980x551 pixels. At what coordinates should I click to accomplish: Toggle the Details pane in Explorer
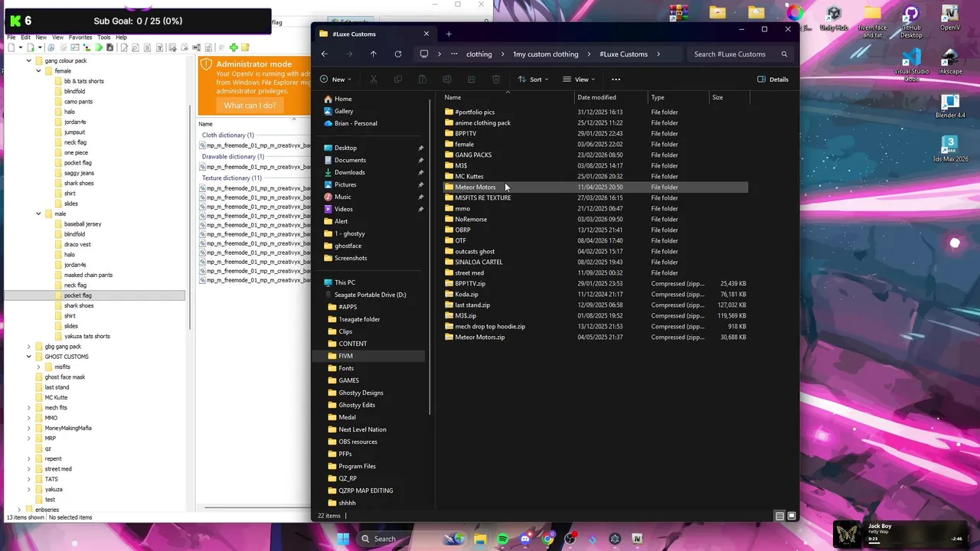[x=773, y=80]
